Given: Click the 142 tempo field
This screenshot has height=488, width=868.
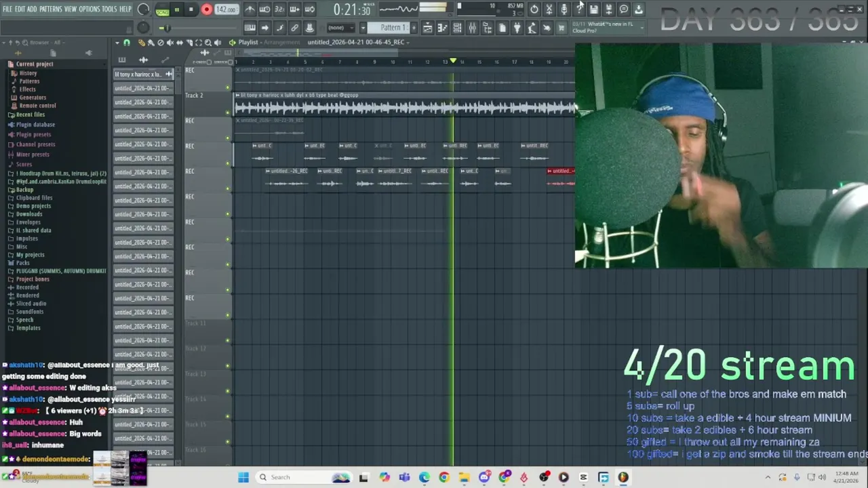Looking at the screenshot, I should coord(226,9).
